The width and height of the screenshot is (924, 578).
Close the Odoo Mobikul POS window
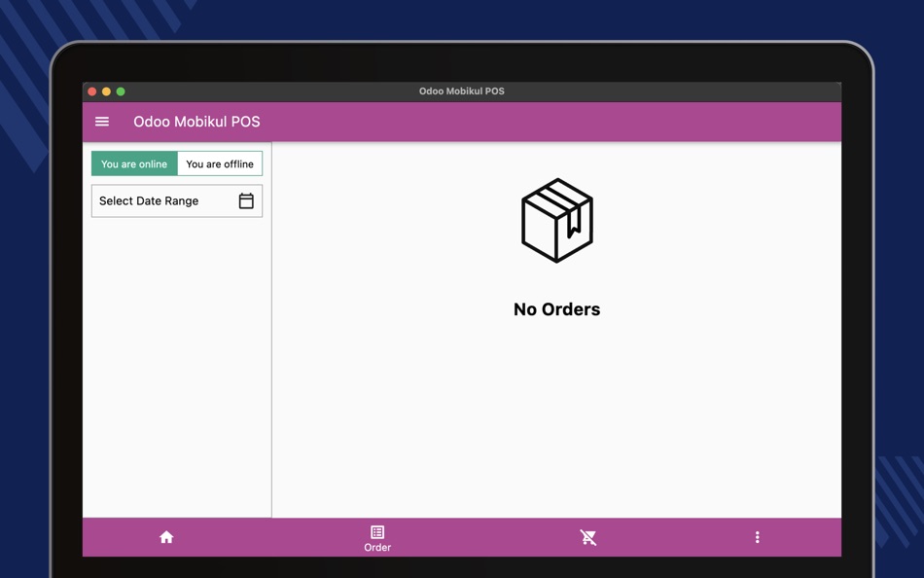click(x=92, y=91)
